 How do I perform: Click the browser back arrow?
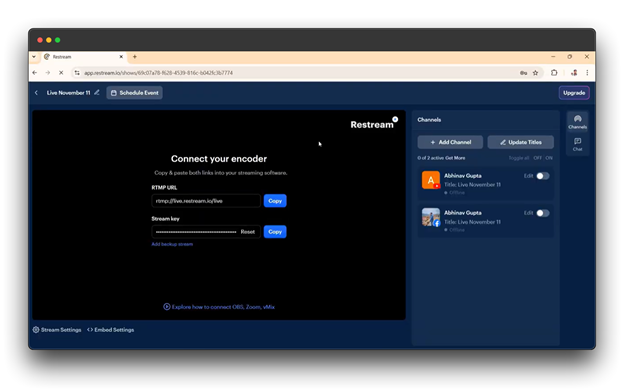pos(35,73)
